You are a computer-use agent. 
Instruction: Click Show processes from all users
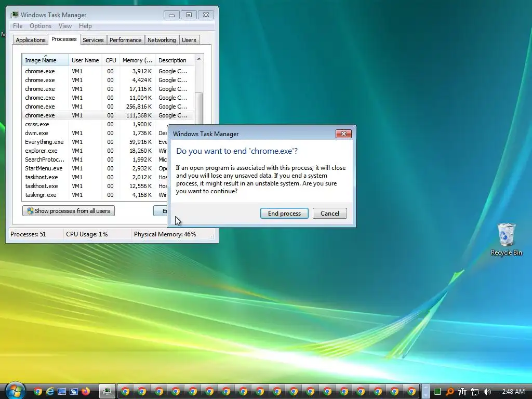point(69,211)
